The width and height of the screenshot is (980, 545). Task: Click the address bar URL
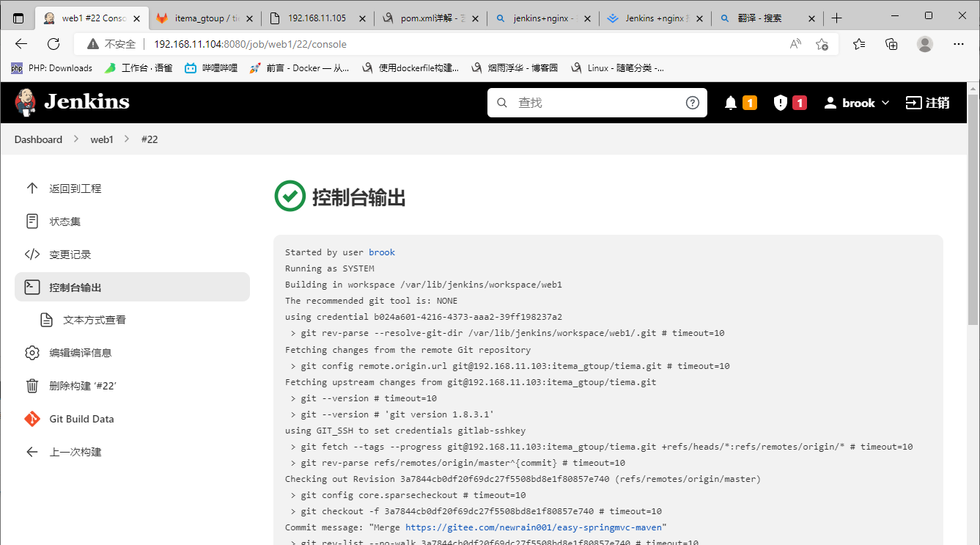250,44
